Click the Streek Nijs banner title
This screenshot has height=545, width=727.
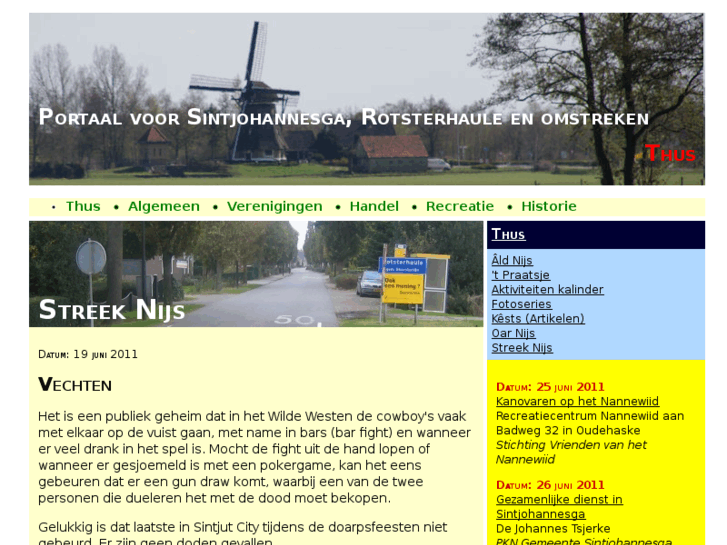[112, 310]
